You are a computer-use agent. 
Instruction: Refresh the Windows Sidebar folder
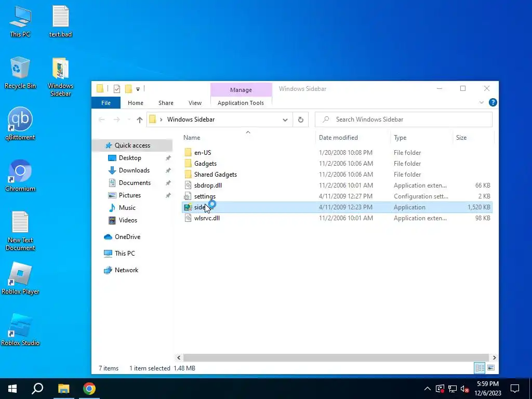click(301, 119)
